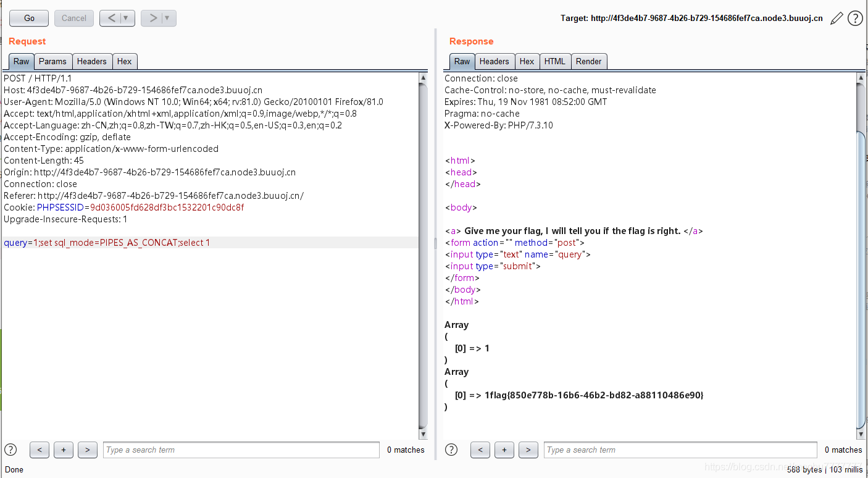Open the back-history dropdown arrow
868x478 pixels.
tap(127, 18)
